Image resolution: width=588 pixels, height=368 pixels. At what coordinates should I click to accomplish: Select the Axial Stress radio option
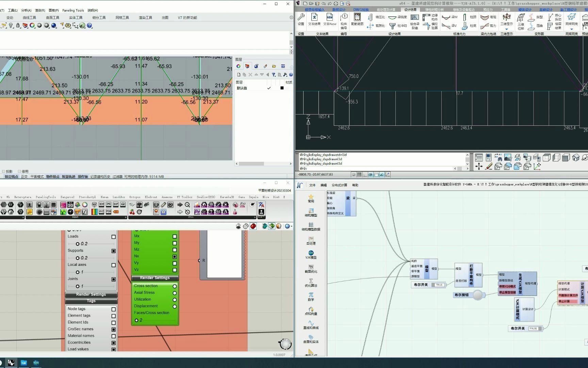coord(175,293)
